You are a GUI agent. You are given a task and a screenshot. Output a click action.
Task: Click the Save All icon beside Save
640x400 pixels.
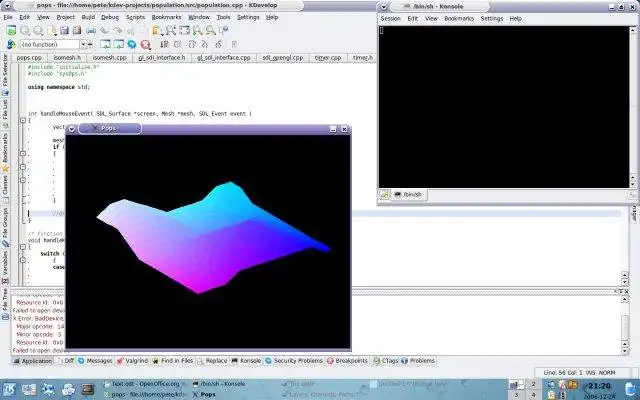77,30
